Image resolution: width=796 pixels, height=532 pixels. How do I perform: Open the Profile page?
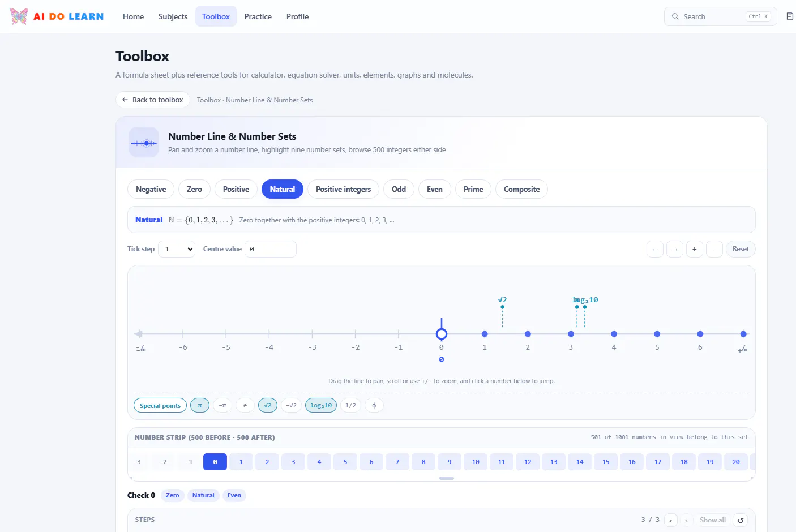pyautogui.click(x=297, y=16)
